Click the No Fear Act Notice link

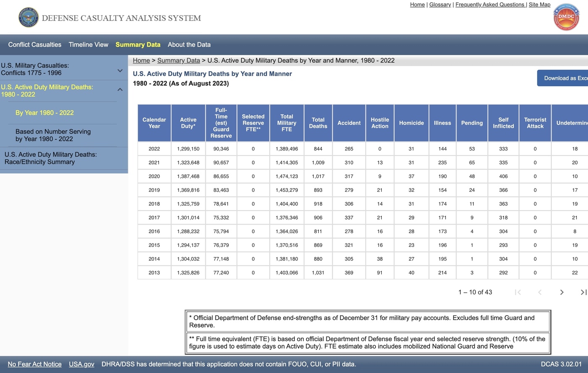(x=34, y=364)
